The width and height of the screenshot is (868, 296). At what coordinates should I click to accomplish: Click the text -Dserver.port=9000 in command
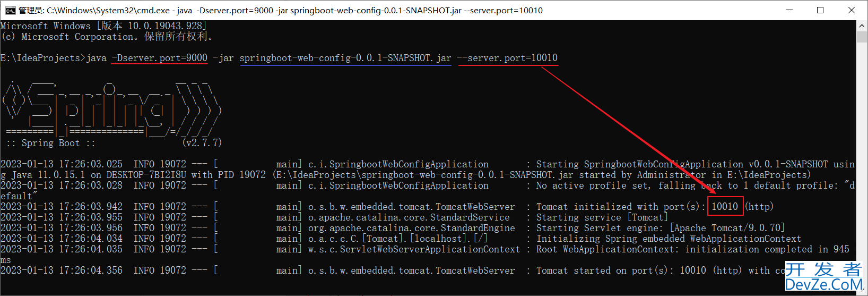pyautogui.click(x=160, y=58)
